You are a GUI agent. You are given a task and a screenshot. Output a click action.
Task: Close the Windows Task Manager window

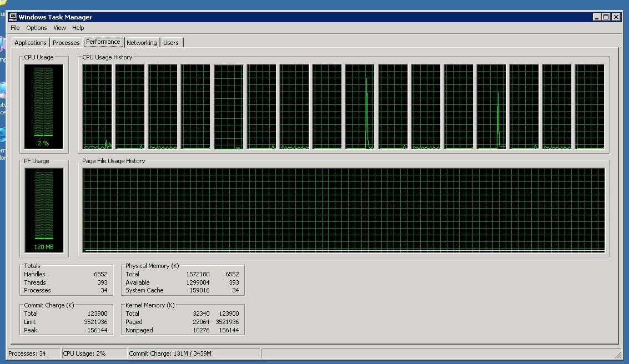tap(616, 17)
